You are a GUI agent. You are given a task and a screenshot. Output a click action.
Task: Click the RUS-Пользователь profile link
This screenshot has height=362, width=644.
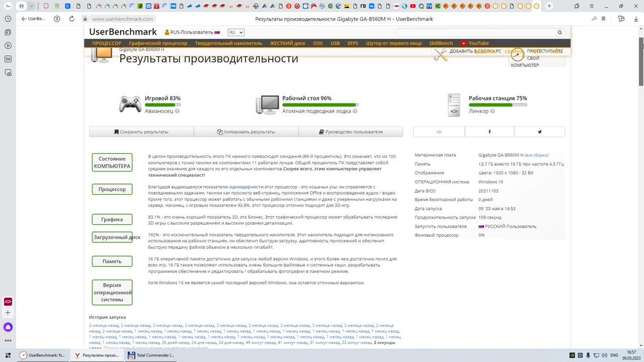[192, 32]
